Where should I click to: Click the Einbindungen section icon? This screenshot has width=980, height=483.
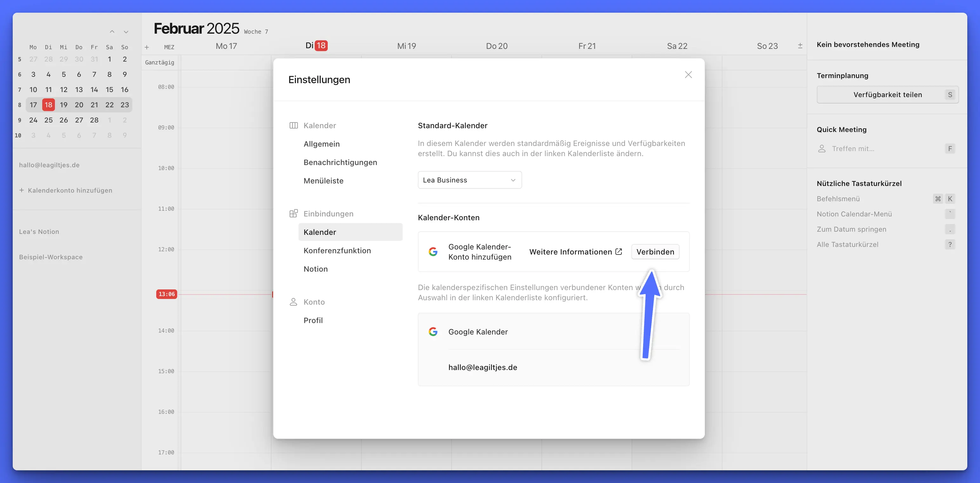click(x=293, y=213)
